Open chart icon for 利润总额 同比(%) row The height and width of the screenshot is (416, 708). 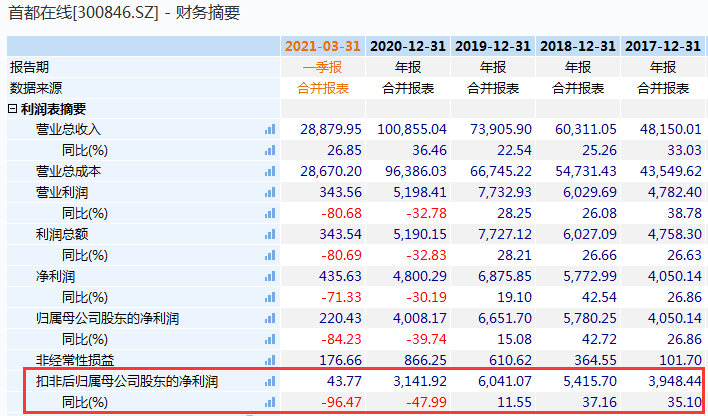pos(270,255)
